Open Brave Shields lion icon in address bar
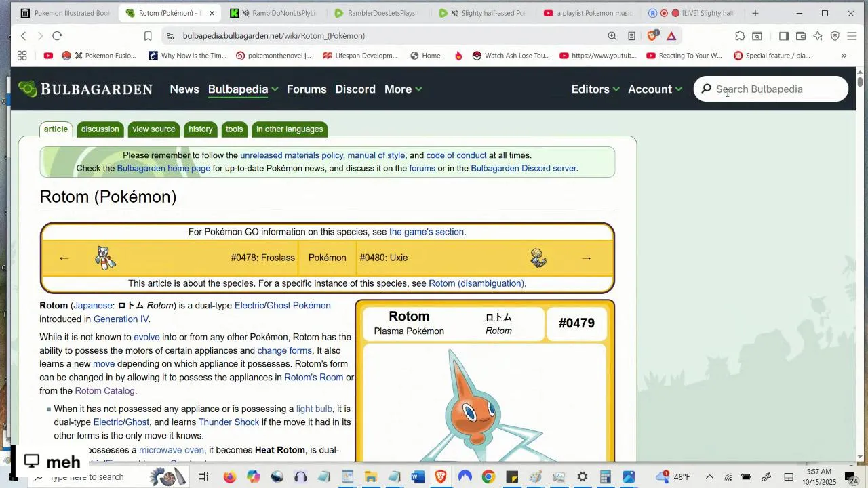Image resolution: width=868 pixels, height=488 pixels. (x=652, y=36)
